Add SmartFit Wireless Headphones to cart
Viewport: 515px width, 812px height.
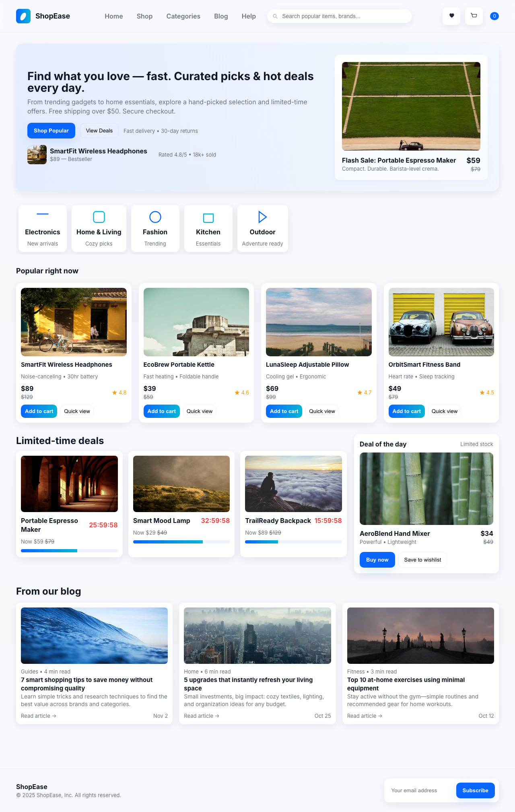[39, 411]
